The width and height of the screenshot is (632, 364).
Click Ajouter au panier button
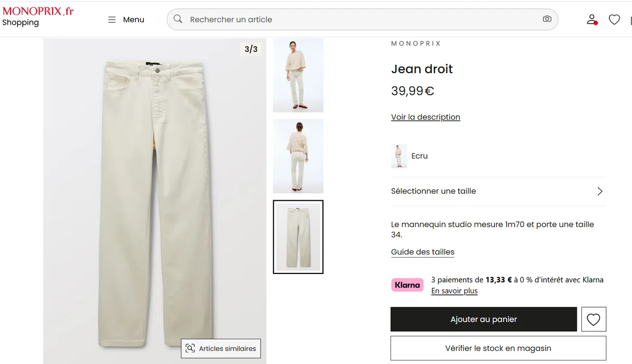point(483,319)
